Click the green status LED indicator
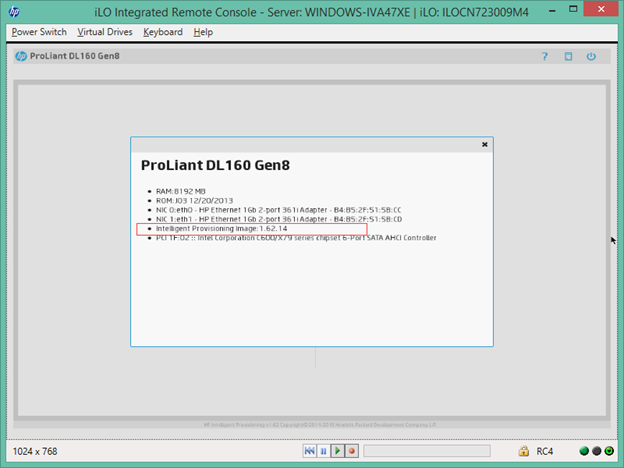 coord(584,451)
